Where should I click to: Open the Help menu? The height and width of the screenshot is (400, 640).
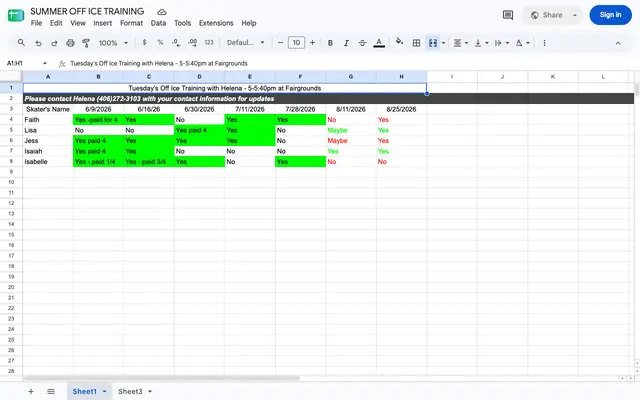[249, 23]
